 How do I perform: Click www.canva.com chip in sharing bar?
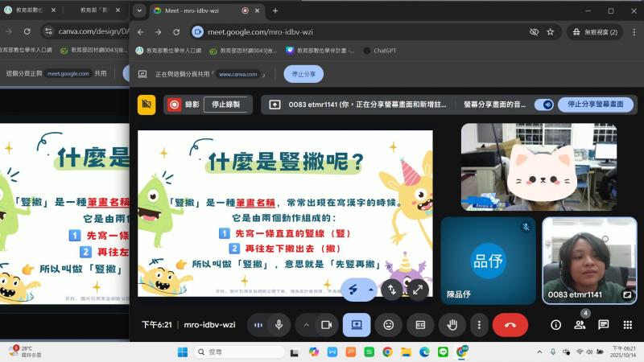point(237,74)
